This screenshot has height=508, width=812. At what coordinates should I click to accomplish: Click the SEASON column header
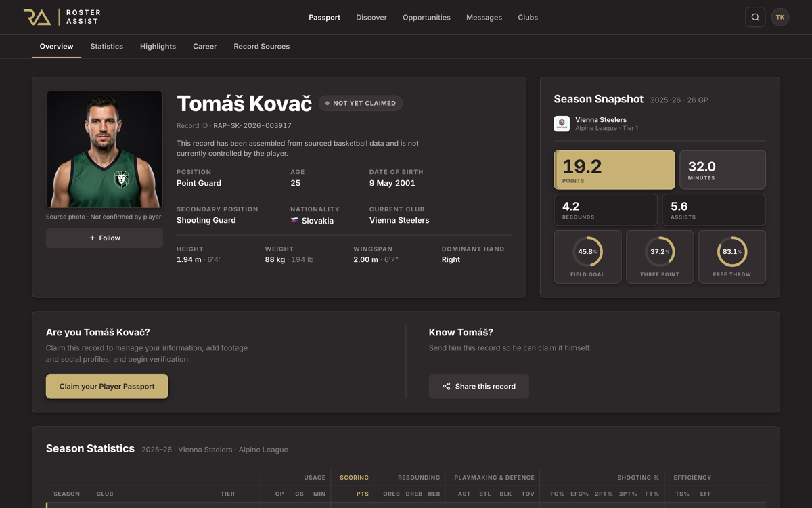(67, 494)
